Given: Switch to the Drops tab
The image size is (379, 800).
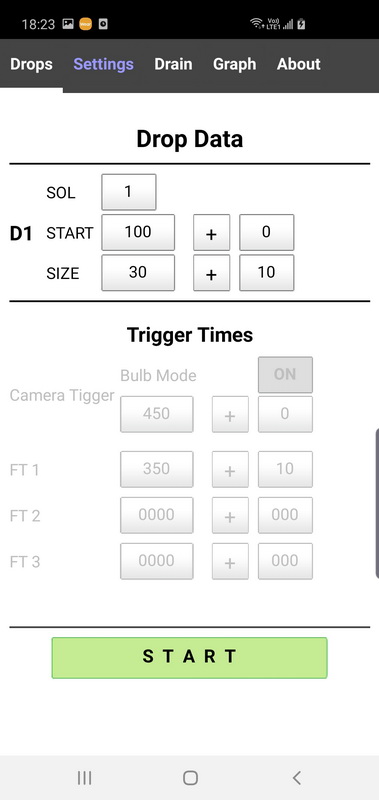Looking at the screenshot, I should [x=31, y=64].
